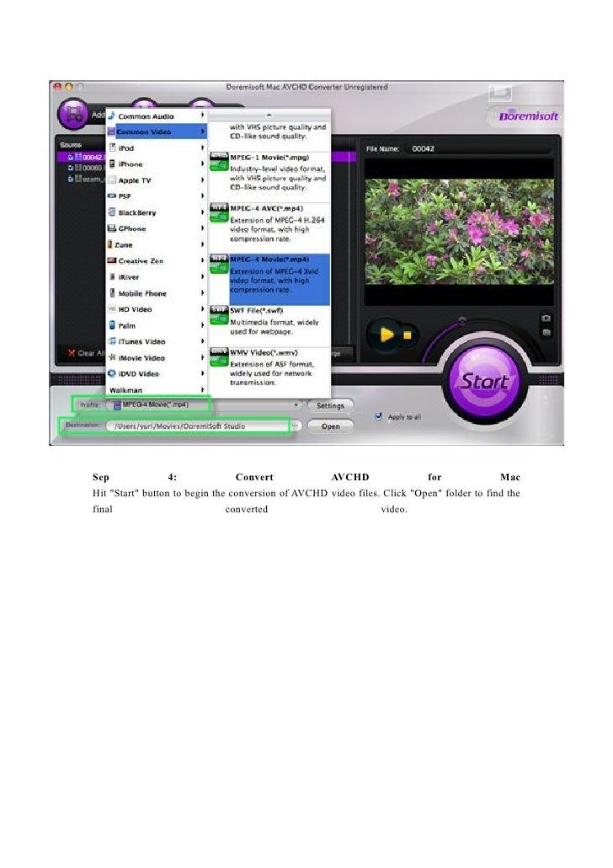The width and height of the screenshot is (613, 868).
Task: Open the iDVD Video profile category
Action: 157,373
